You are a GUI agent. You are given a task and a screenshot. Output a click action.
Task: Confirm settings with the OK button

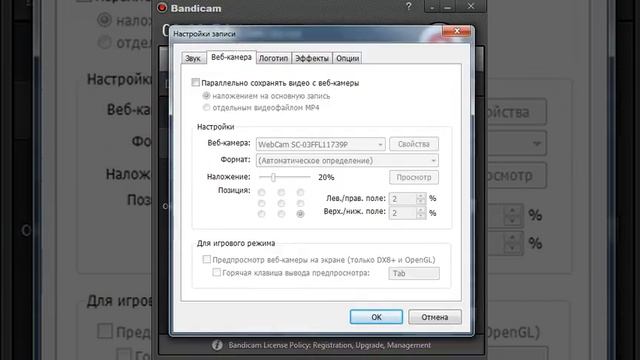pos(376,317)
